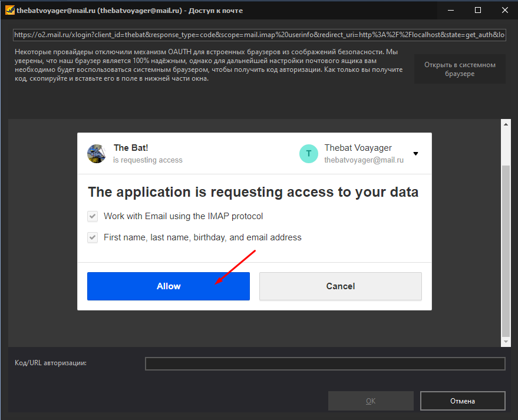Screen dimensions: 518x420
Task: Click "The Bat!" application name text
Action: pos(131,148)
